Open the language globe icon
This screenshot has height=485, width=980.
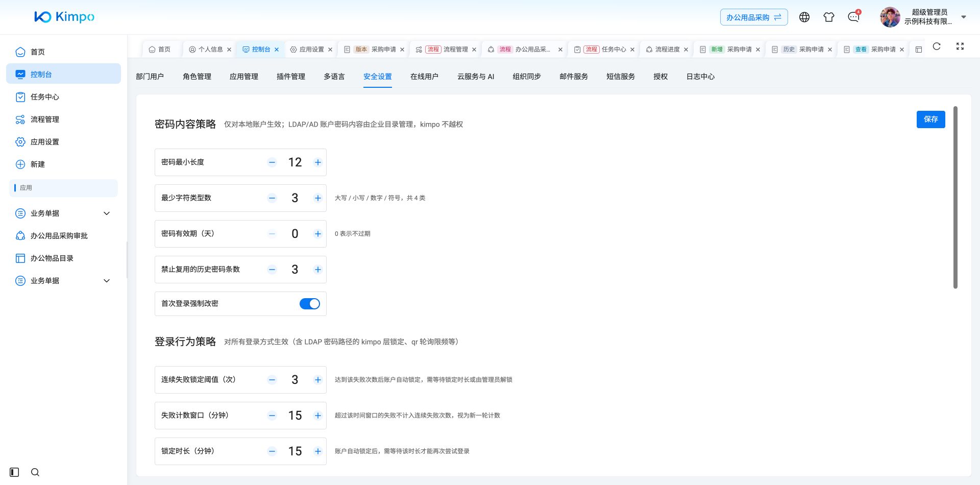pyautogui.click(x=804, y=17)
